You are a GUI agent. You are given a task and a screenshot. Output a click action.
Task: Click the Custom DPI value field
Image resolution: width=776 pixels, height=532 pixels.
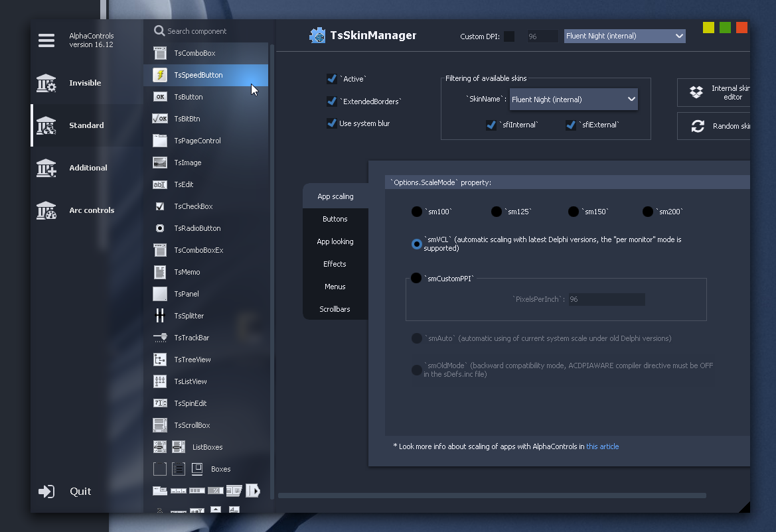click(542, 36)
